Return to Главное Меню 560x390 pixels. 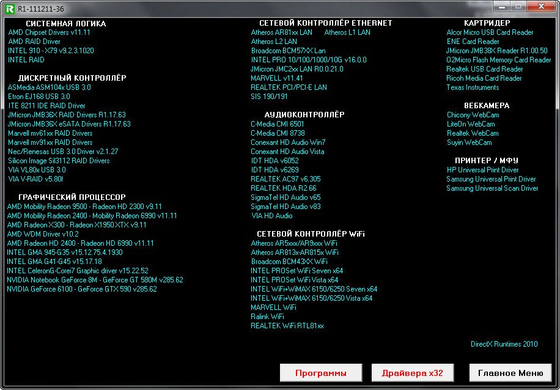pos(510,373)
